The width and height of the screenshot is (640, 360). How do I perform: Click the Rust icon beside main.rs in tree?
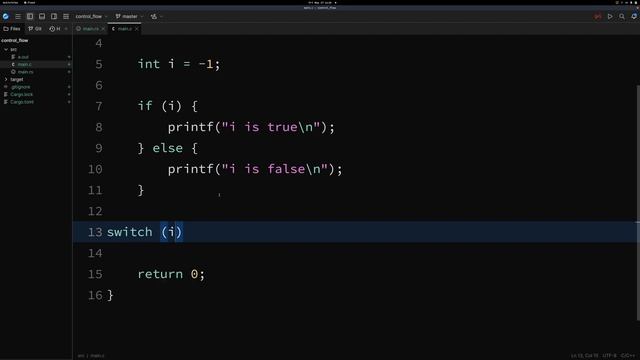(13, 72)
